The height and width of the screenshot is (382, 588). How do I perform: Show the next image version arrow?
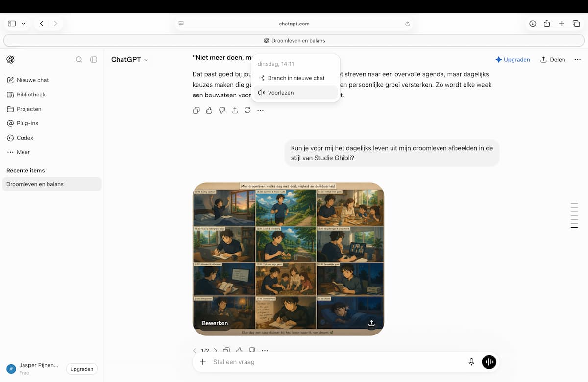216,351
